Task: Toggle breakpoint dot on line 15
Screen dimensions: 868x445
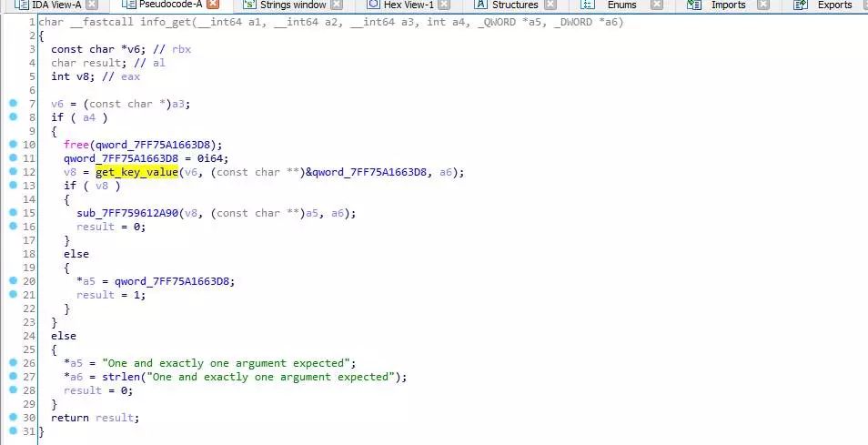Action: [14, 213]
